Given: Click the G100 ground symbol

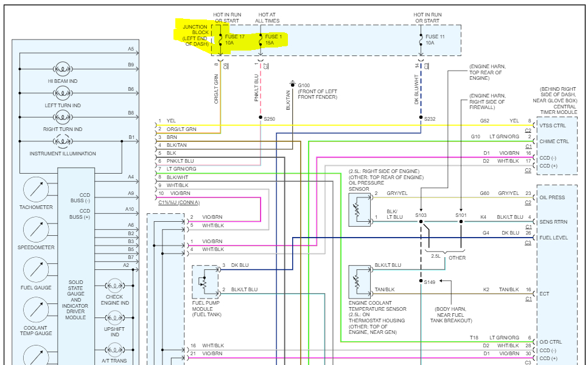Looking at the screenshot, I should (293, 83).
